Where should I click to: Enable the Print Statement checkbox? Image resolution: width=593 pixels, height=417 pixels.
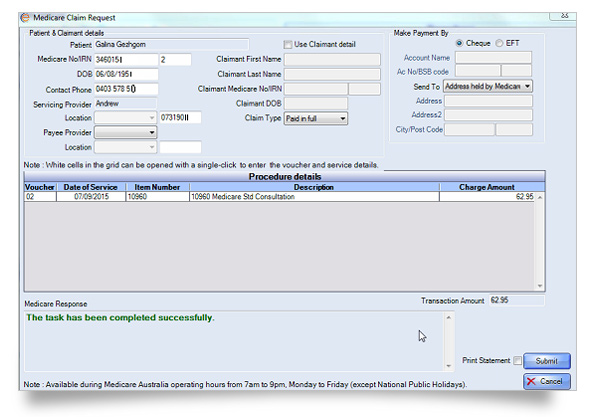[517, 360]
